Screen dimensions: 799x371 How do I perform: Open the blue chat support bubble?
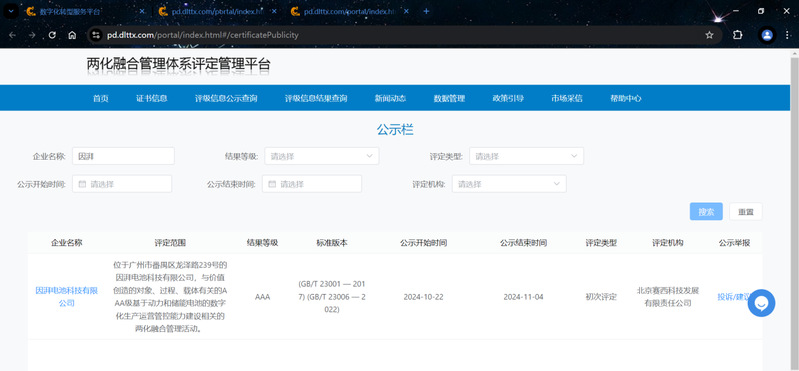(x=761, y=303)
